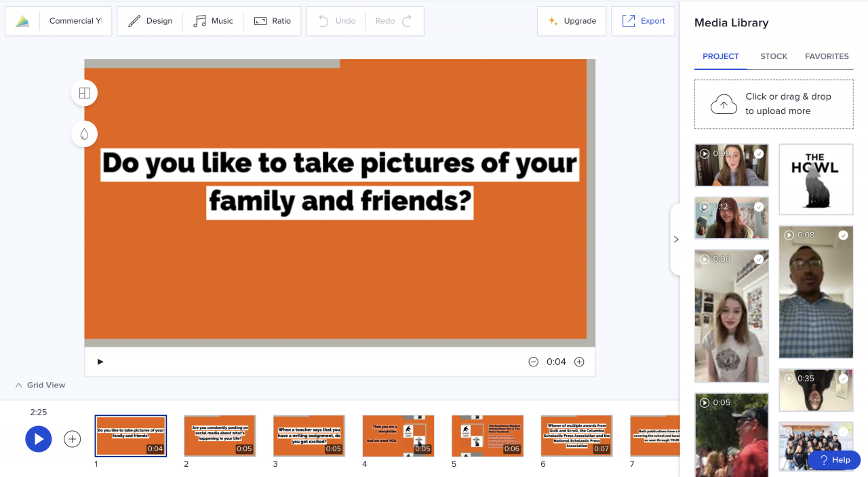Viewport: 868px width, 477px height.
Task: Click the Redo button
Action: click(x=395, y=21)
